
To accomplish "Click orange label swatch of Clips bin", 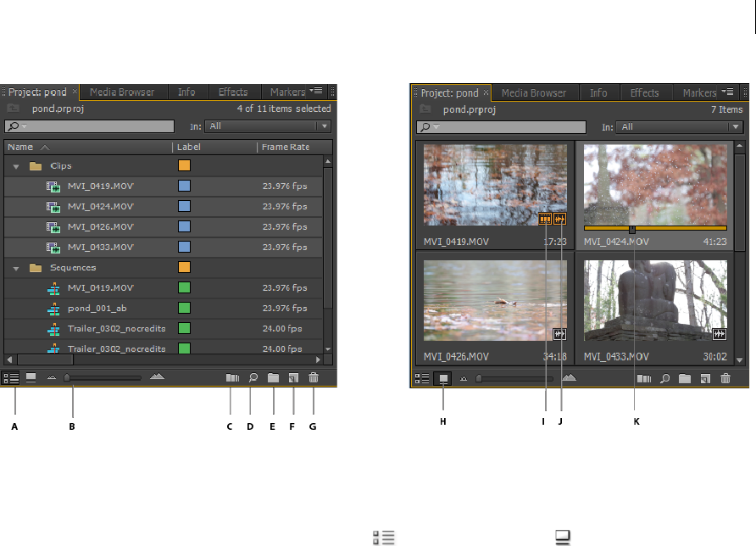I will click(x=184, y=165).
